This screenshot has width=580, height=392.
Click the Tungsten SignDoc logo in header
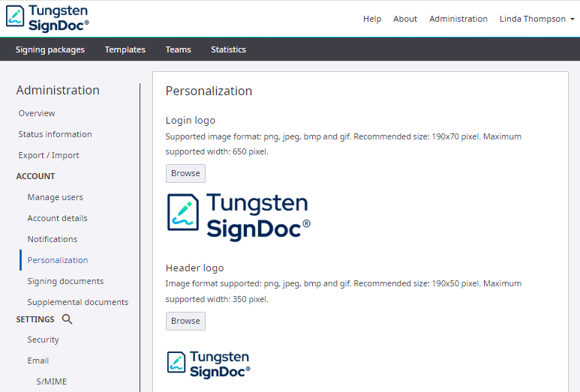coord(47,18)
